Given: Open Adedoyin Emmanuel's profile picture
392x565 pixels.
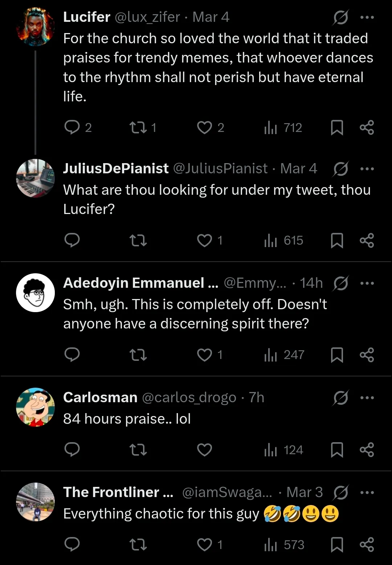Looking at the screenshot, I should [36, 293].
